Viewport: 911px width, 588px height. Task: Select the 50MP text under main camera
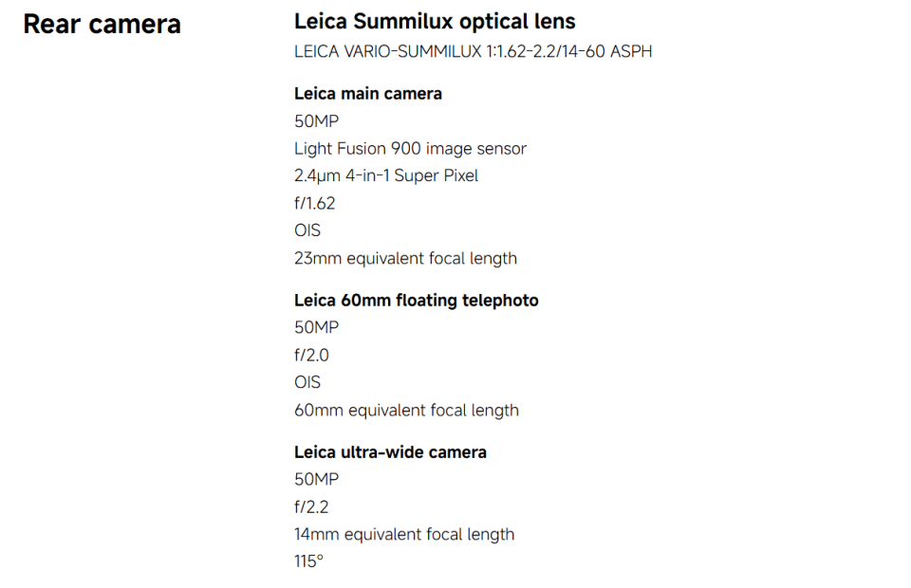(316, 121)
